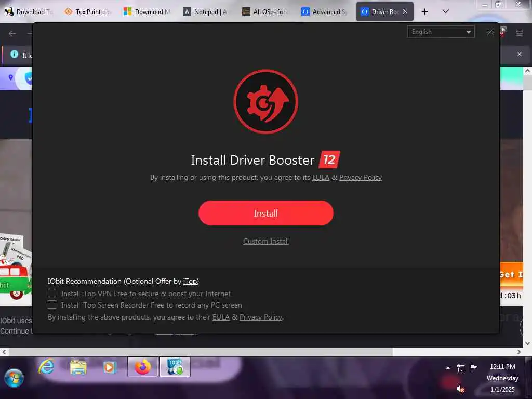
Task: Click the orange Get It banner on the webpage
Action: [x=511, y=274]
